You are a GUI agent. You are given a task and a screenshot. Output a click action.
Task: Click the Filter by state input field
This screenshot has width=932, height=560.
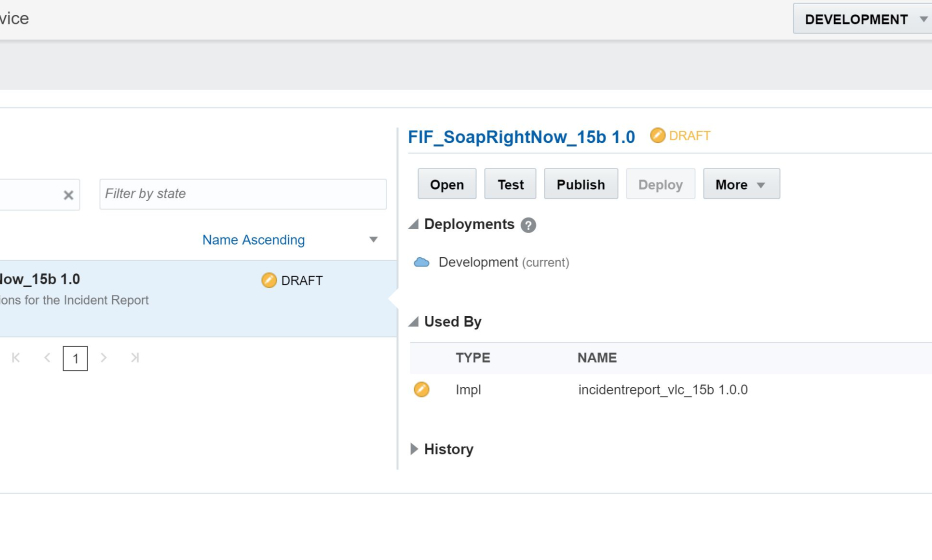243,194
